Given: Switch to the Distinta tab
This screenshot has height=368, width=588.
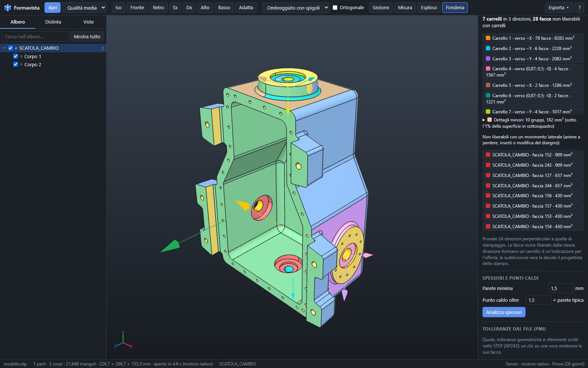Looking at the screenshot, I should tap(53, 22).
